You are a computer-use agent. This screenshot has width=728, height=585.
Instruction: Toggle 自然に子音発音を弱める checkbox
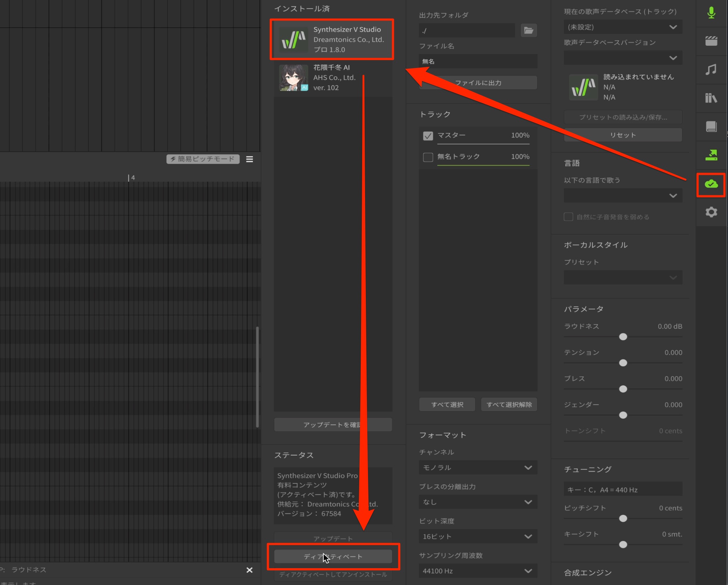coord(568,217)
